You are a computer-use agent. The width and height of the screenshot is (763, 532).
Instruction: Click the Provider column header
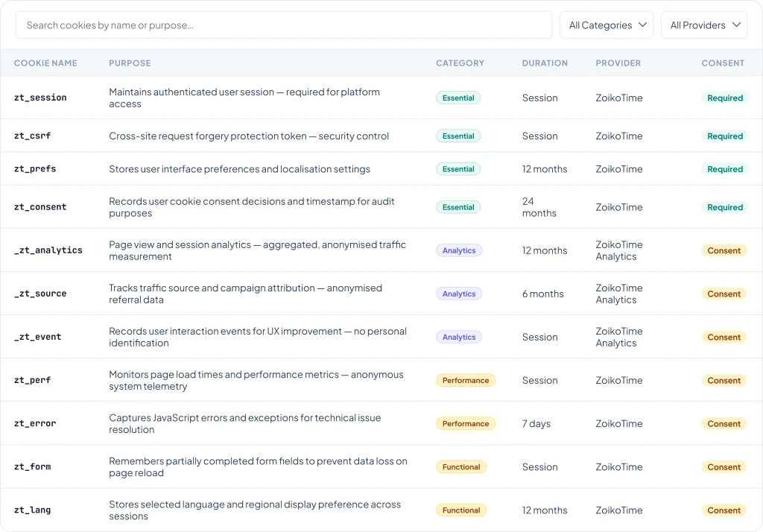[618, 63]
